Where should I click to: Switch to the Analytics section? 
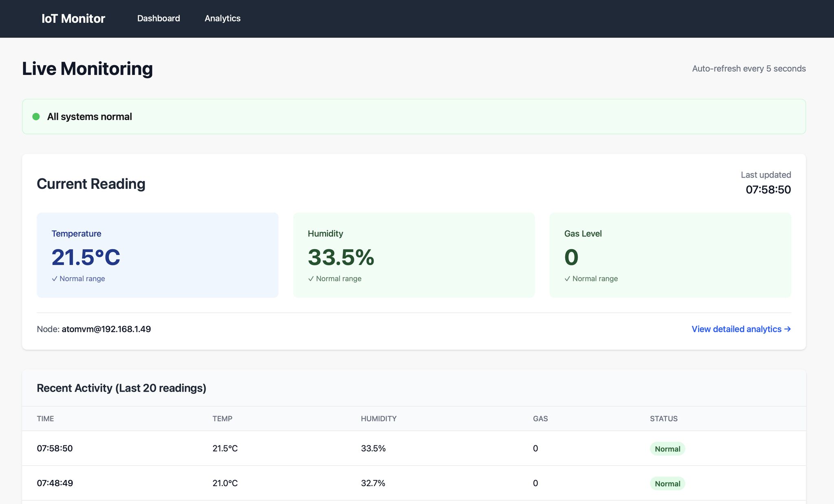(222, 18)
